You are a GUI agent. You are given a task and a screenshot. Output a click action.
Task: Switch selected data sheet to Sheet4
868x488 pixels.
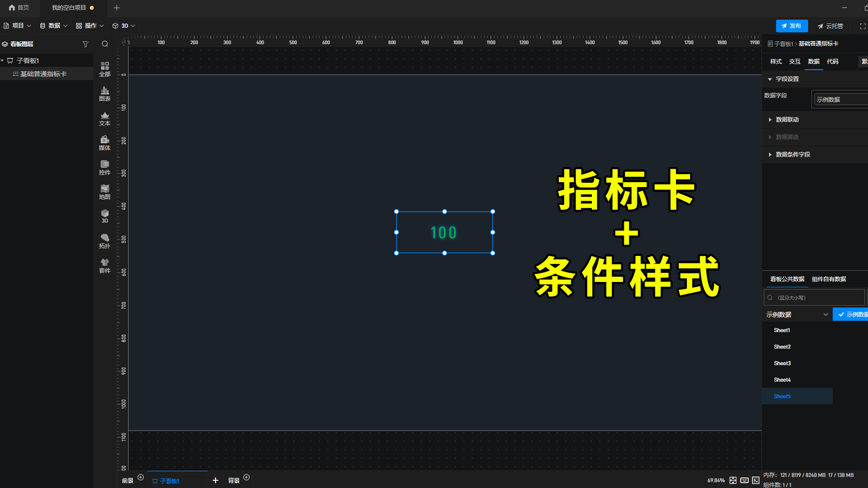click(x=782, y=380)
